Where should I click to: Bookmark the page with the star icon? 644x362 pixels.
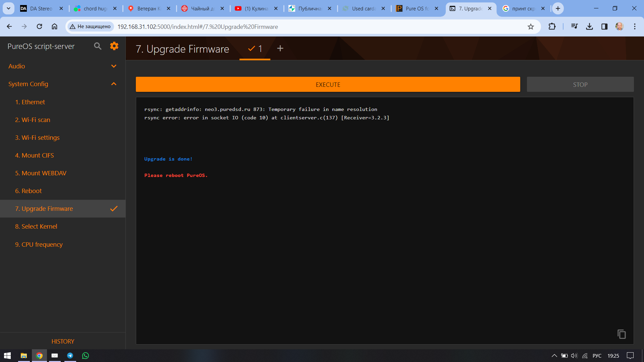531,26
